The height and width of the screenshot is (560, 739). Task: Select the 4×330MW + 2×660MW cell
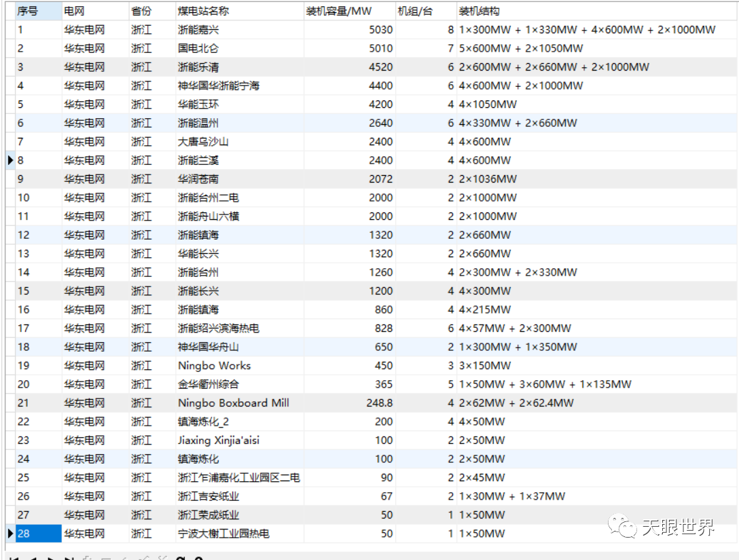[x=596, y=123]
